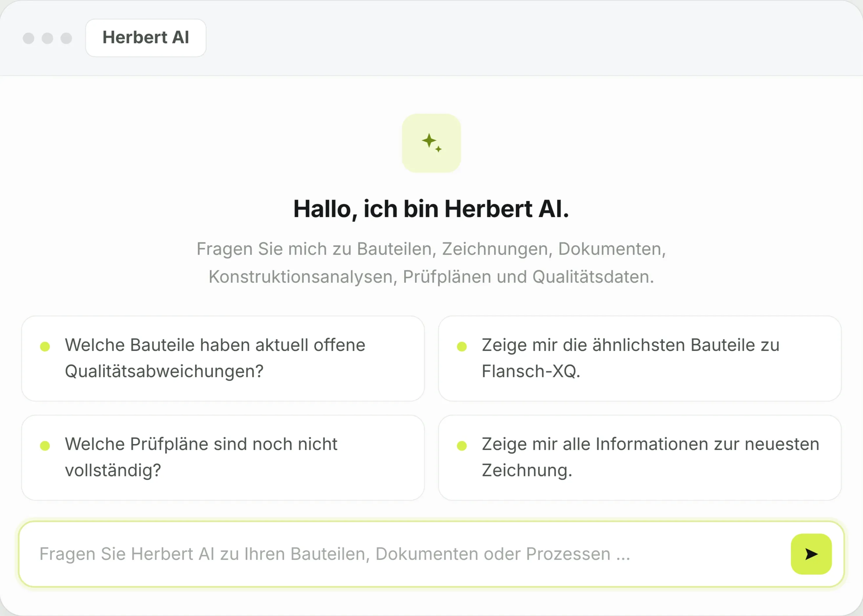Viewport: 863px width, 616px height.
Task: Click subtitle line starting Fragen Sie mich
Action: click(x=431, y=249)
